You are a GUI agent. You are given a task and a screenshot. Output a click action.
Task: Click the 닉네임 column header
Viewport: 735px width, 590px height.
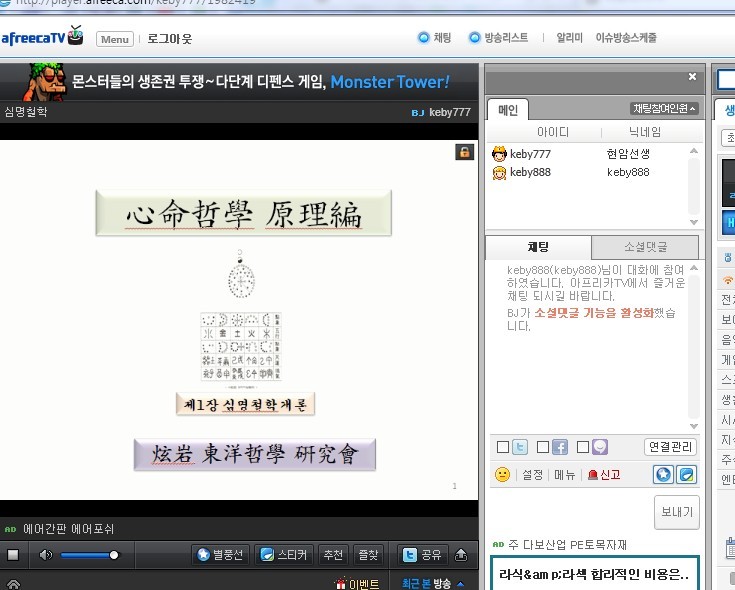pos(645,132)
